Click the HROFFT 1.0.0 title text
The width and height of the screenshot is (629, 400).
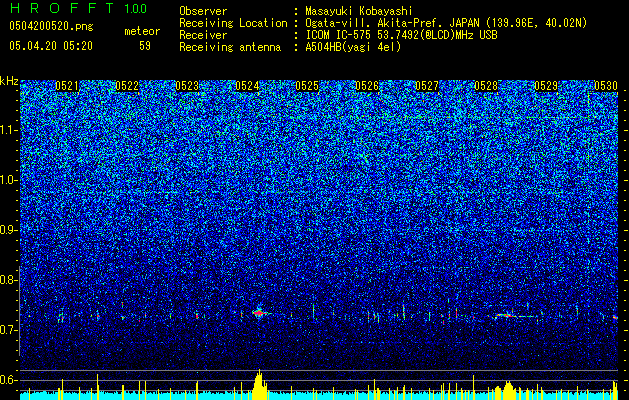click(78, 8)
